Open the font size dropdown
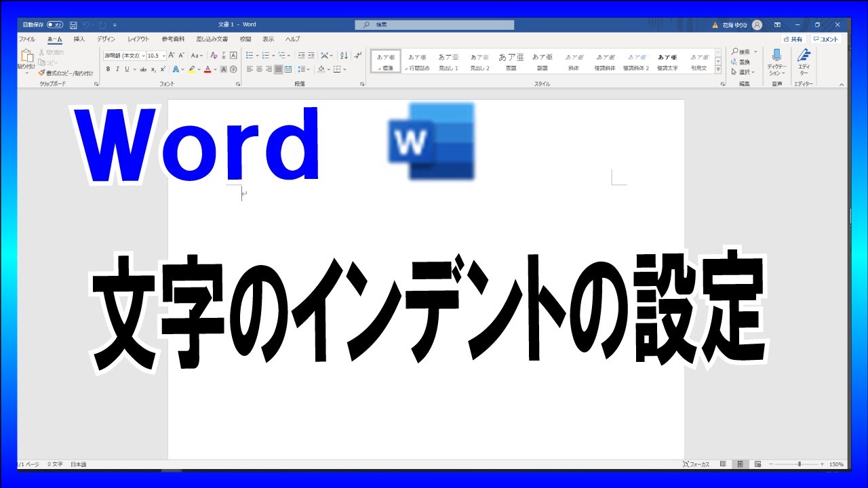This screenshot has width=868, height=488. tap(163, 56)
